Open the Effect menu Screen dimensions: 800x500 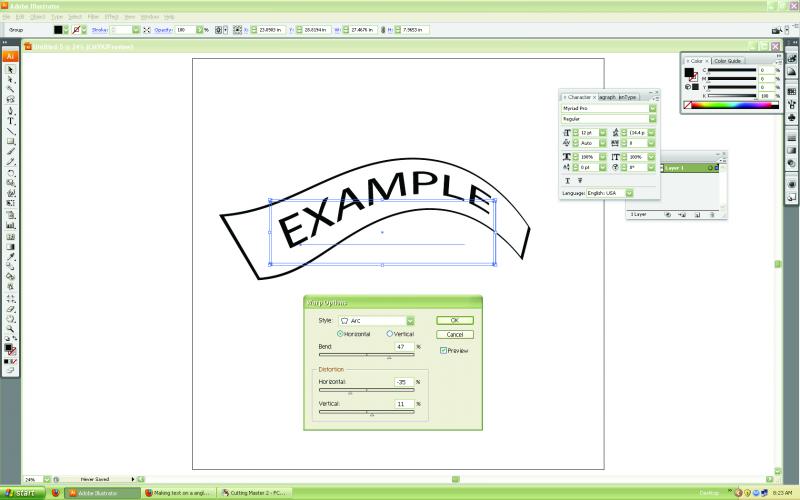pos(111,17)
